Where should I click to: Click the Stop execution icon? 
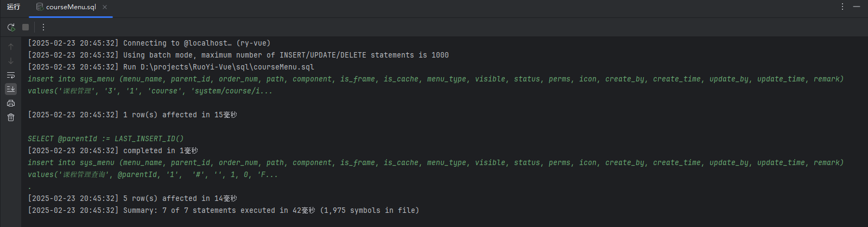(26, 27)
